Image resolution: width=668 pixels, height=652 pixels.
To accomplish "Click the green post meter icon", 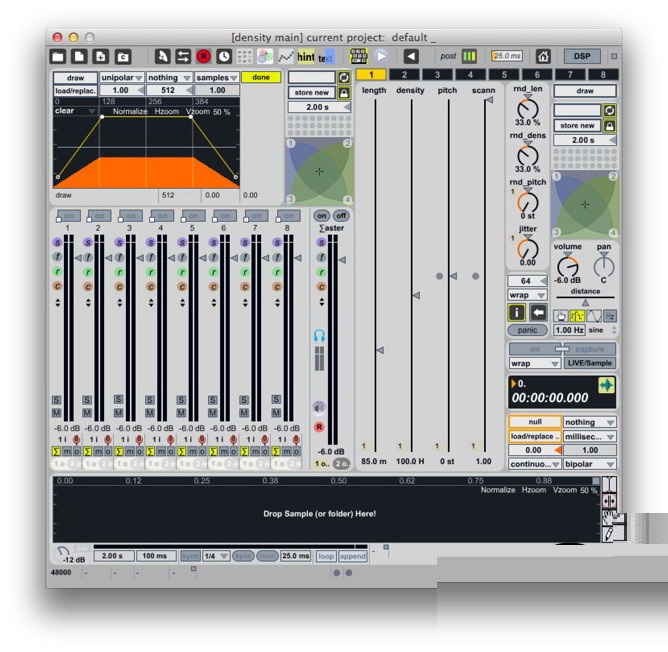I will (469, 56).
